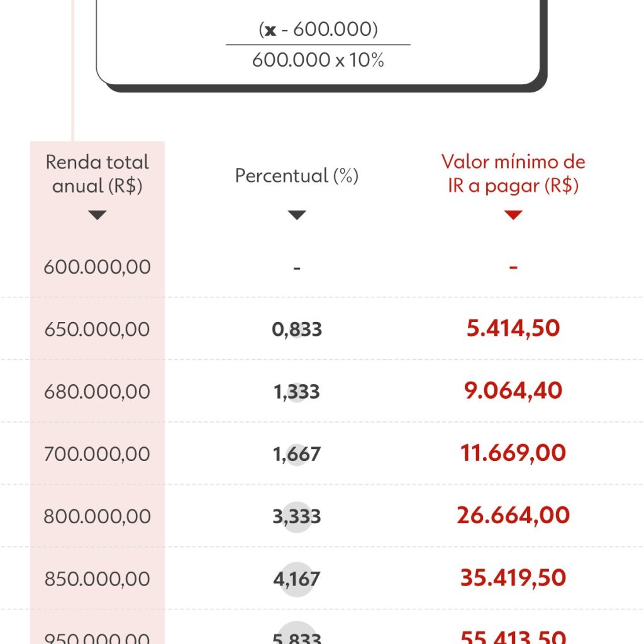
Task: Click the arrow under Percentual (%)
Action: click(297, 215)
